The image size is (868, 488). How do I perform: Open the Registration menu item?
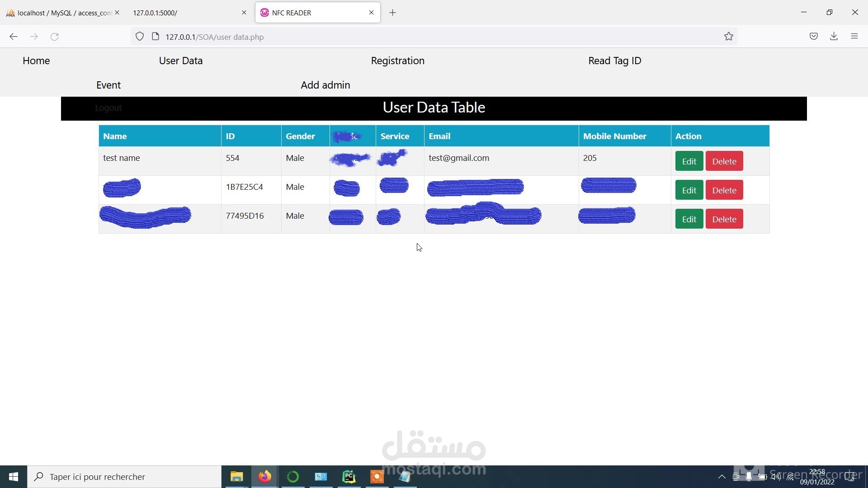pyautogui.click(x=397, y=61)
